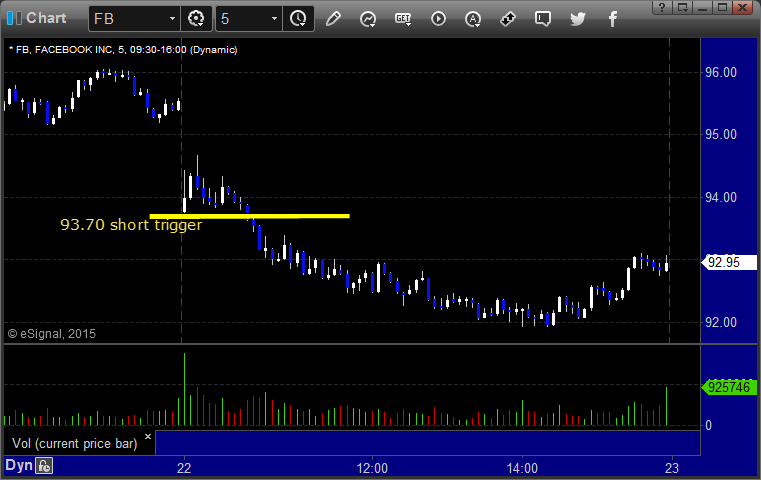Close the Vol study pane

click(148, 436)
